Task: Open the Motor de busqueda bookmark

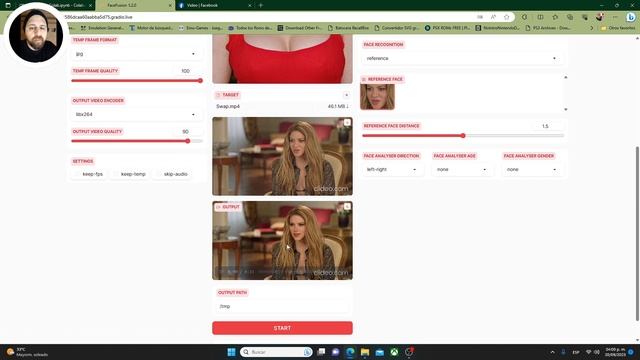Action: (151, 28)
